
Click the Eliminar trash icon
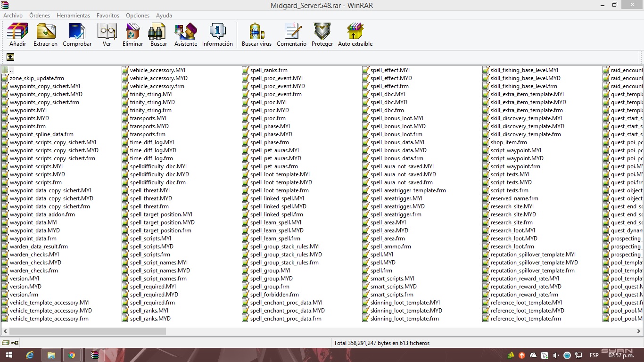point(132,32)
